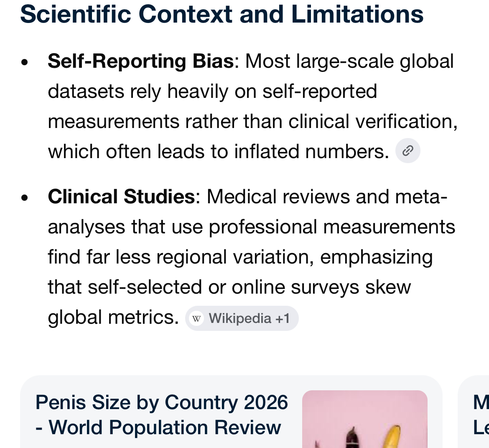
Task: Click the words "inflated numbers." in first bullet
Action: click(311, 151)
